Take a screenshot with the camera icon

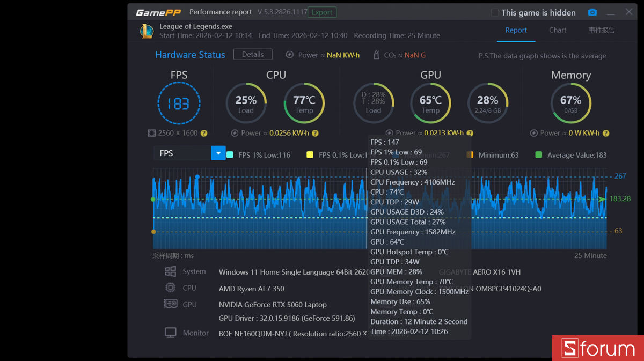pyautogui.click(x=592, y=12)
